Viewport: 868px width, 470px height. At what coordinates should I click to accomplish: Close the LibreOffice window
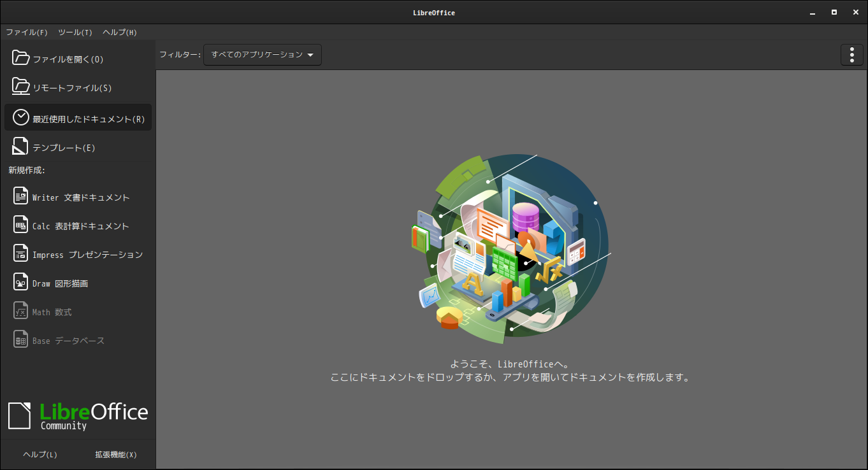pyautogui.click(x=855, y=12)
